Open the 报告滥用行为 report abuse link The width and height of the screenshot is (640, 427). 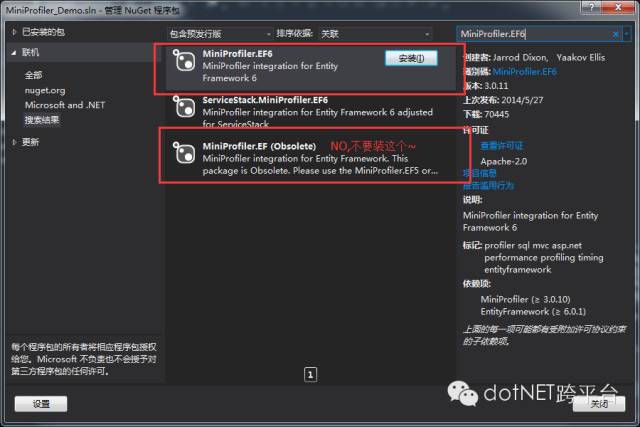coord(488,186)
